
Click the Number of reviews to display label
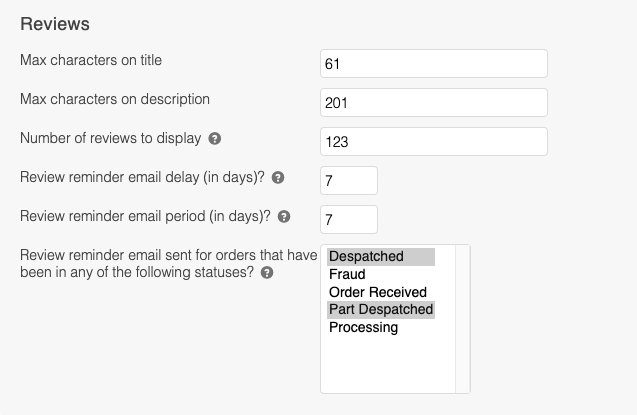110,138
